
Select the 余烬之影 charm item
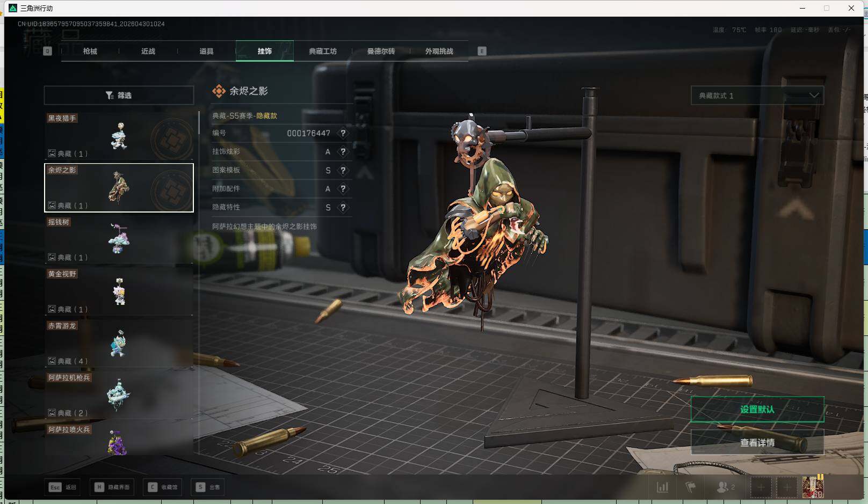coord(119,188)
